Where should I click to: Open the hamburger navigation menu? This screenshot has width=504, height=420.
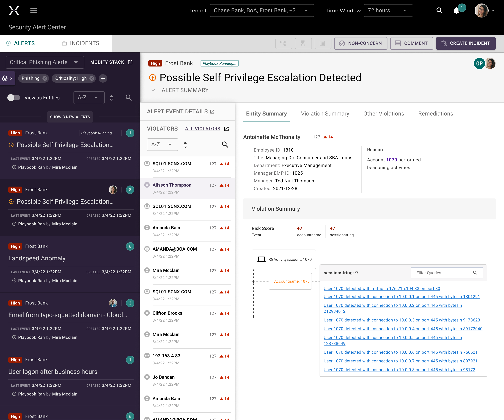click(34, 10)
